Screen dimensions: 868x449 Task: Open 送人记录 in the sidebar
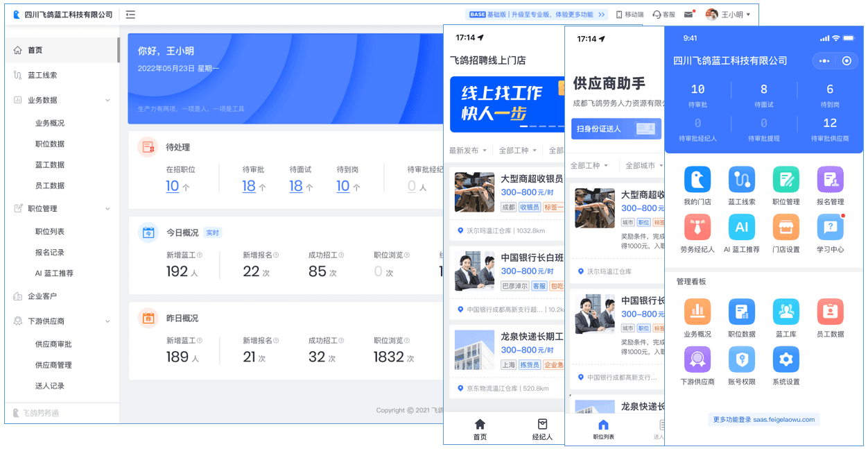coord(50,385)
